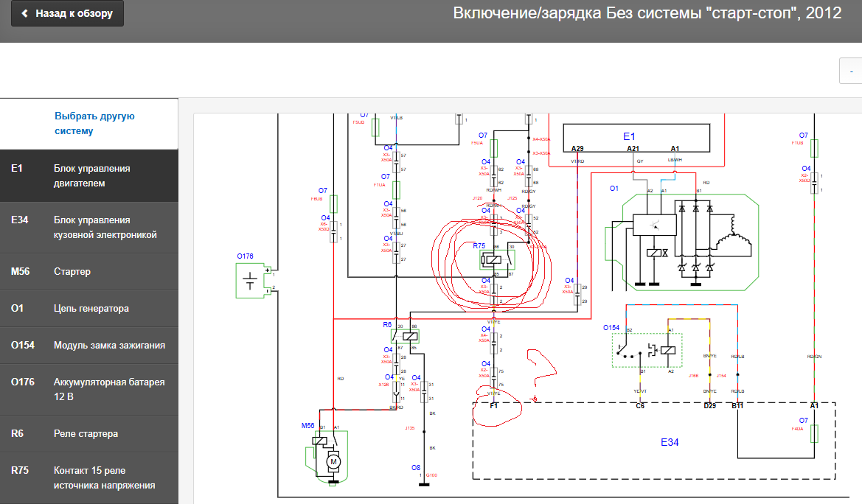Click the zoom-out minus button at right
The width and height of the screenshot is (862, 504).
tap(851, 71)
